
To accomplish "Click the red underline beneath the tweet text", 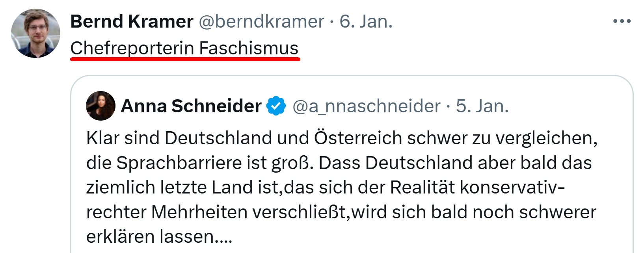I will coord(185,60).
